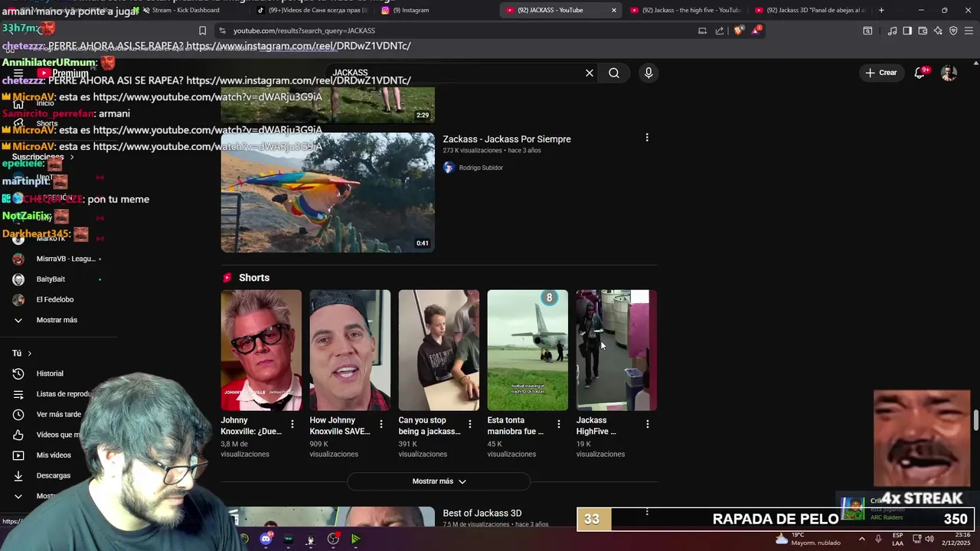Open Brave Rewards triangle icon
This screenshot has height=551, width=980.
click(x=756, y=31)
